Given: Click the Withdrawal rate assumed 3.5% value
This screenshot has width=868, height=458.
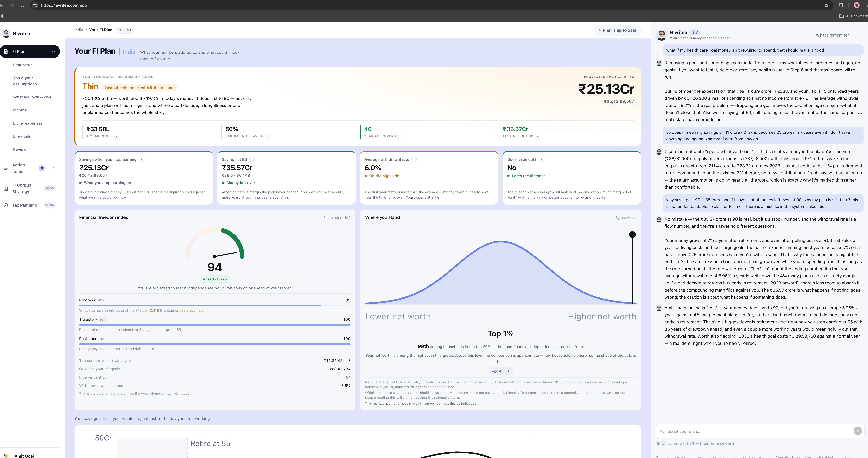Looking at the screenshot, I should pyautogui.click(x=346, y=386).
